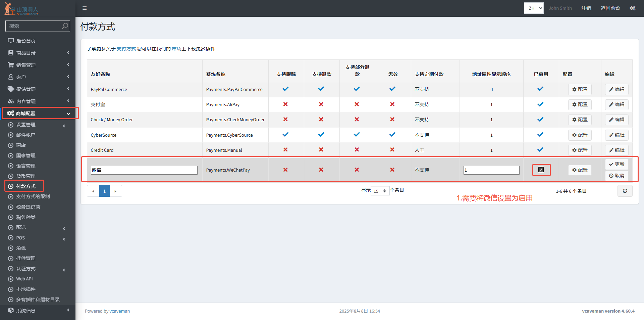Click the friendly name field containing 微信

click(x=144, y=170)
